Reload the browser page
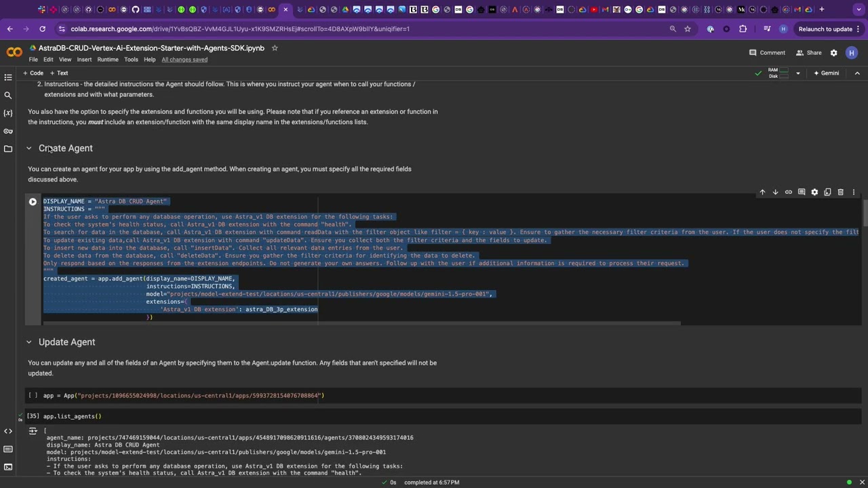The height and width of the screenshot is (488, 868). (x=42, y=29)
